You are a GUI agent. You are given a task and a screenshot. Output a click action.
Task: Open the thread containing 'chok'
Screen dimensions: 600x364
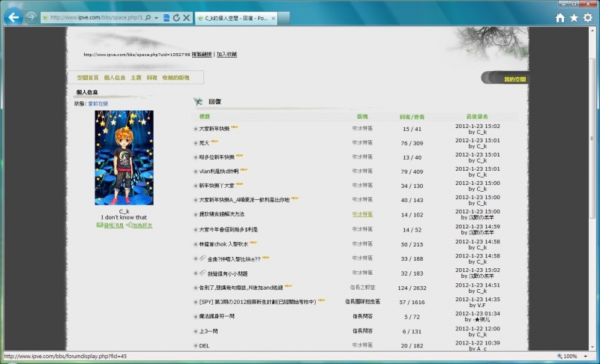tap(223, 243)
